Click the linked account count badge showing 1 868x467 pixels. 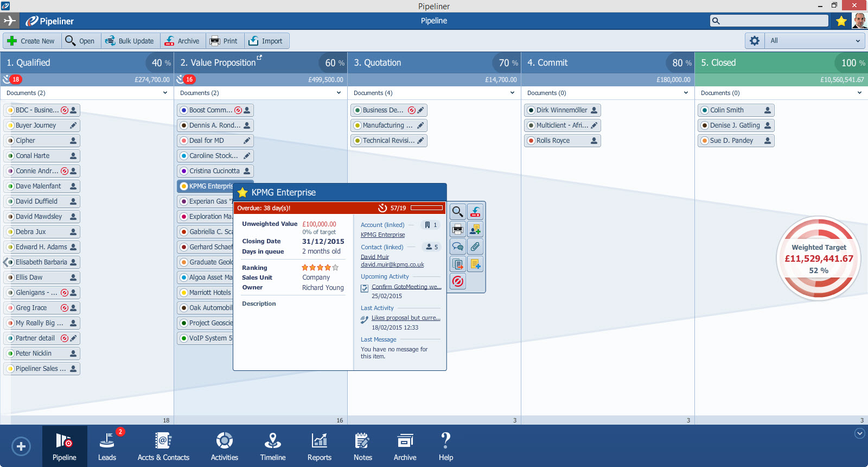pyautogui.click(x=431, y=225)
